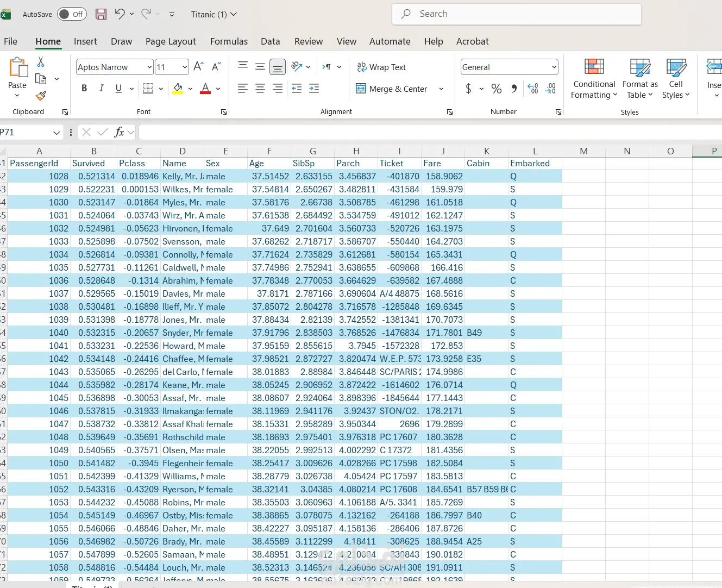Click the Undo arrow icon
This screenshot has width=722, height=588.
pyautogui.click(x=120, y=14)
